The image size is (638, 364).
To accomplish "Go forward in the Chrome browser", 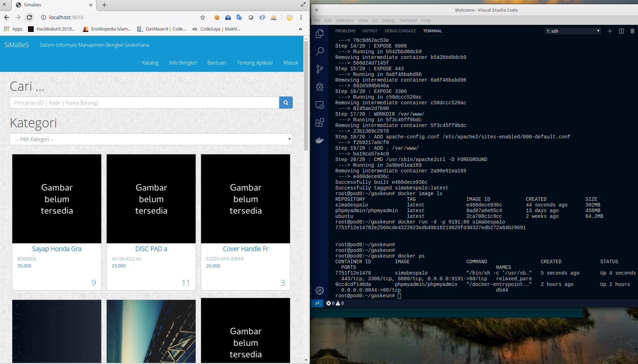I will [18, 17].
